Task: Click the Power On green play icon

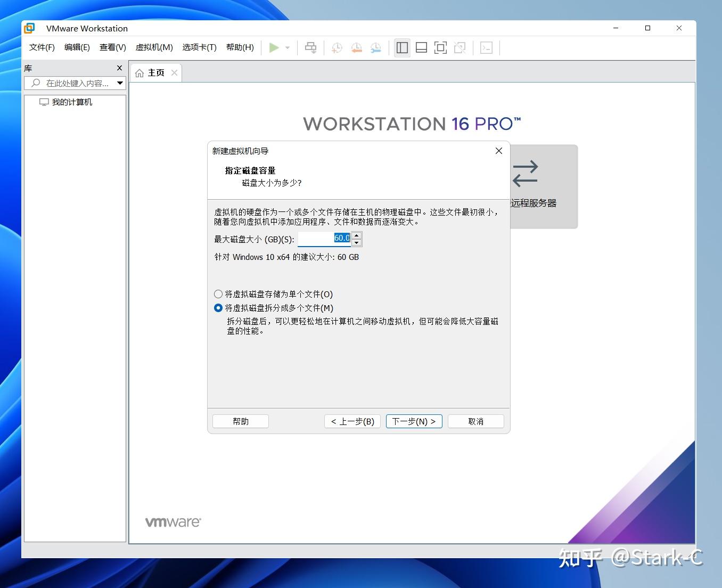Action: [x=274, y=47]
